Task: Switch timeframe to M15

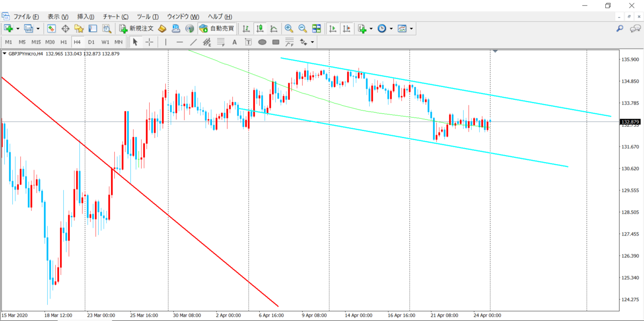Action: (36, 42)
